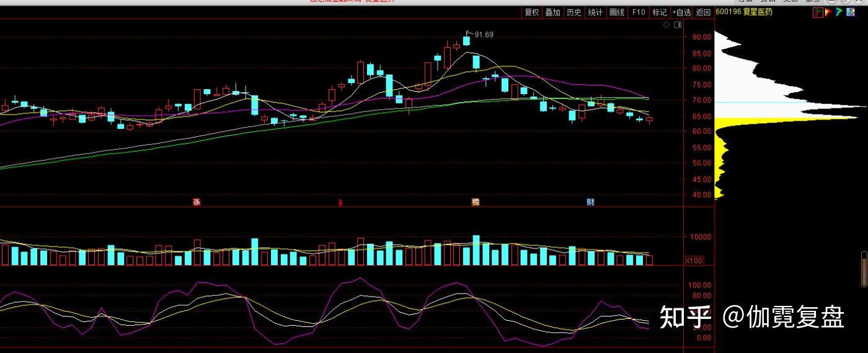Click the red marker between 涨 and 榜
This screenshot has width=868, height=353.
click(340, 203)
